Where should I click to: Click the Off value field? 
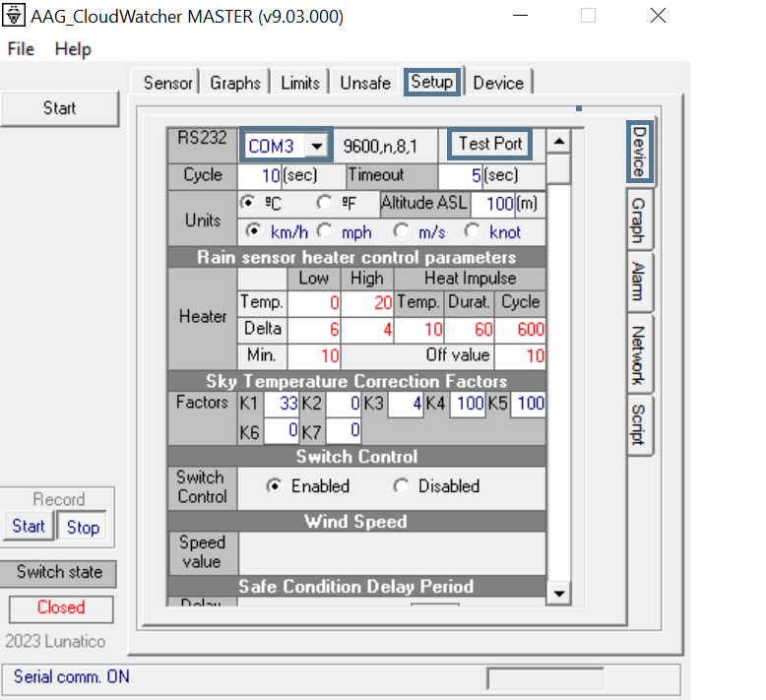520,355
